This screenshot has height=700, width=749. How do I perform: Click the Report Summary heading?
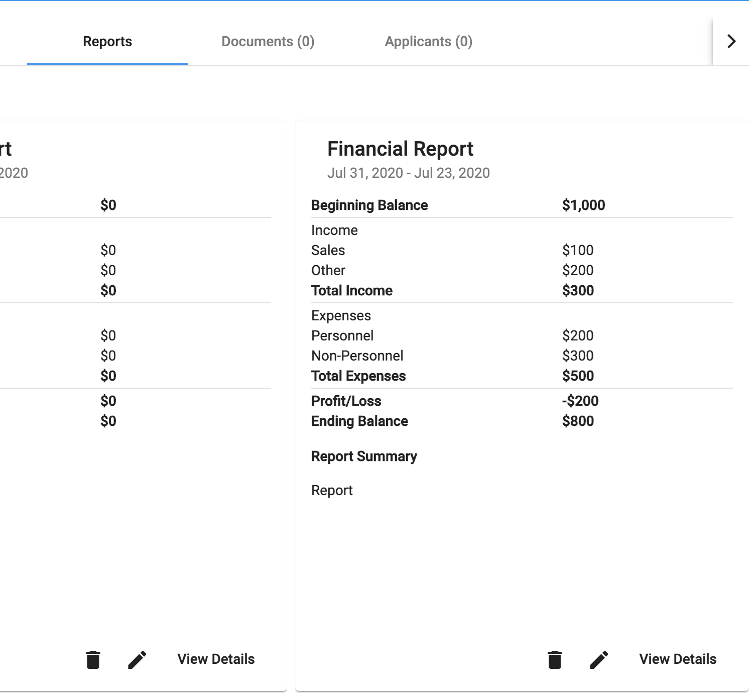coord(364,456)
